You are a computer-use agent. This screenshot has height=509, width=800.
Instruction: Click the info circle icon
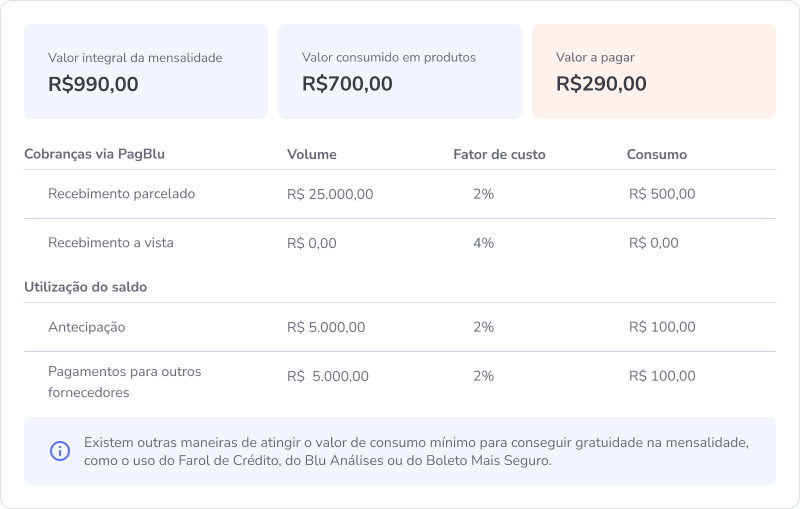[60, 451]
